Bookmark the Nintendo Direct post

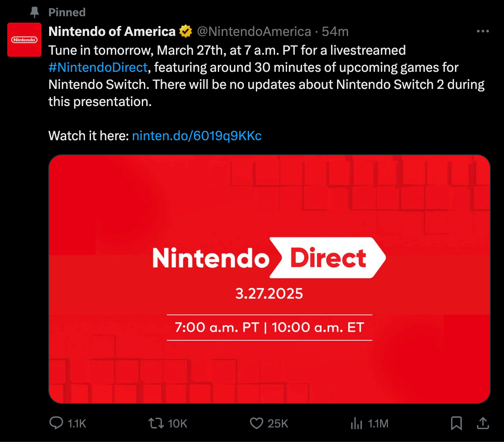pos(456,424)
